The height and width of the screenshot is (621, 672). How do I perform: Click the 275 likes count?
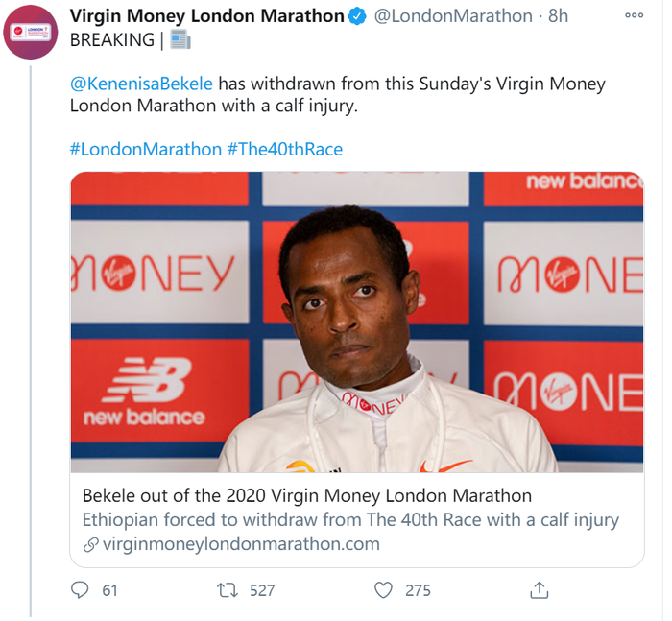[x=418, y=590]
